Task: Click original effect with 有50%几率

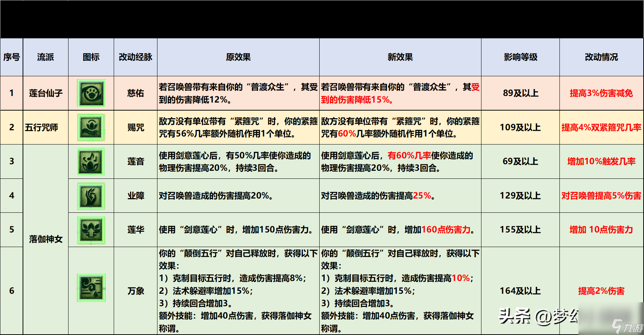Action: 238,161
